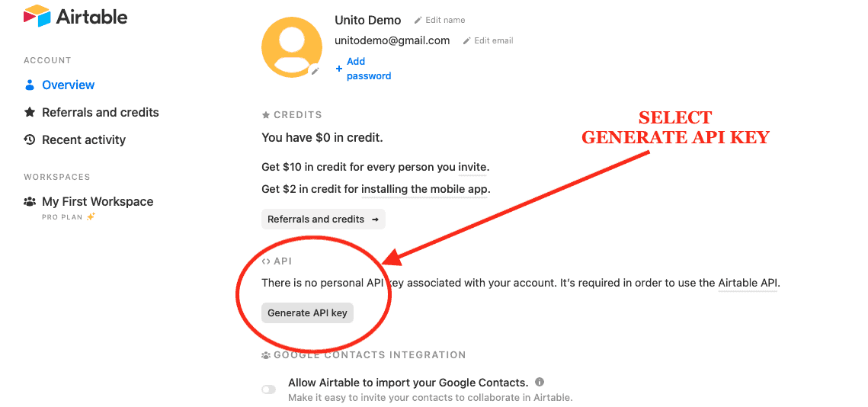Click the profile avatar picture
The width and height of the screenshot is (868, 407).
click(x=292, y=47)
